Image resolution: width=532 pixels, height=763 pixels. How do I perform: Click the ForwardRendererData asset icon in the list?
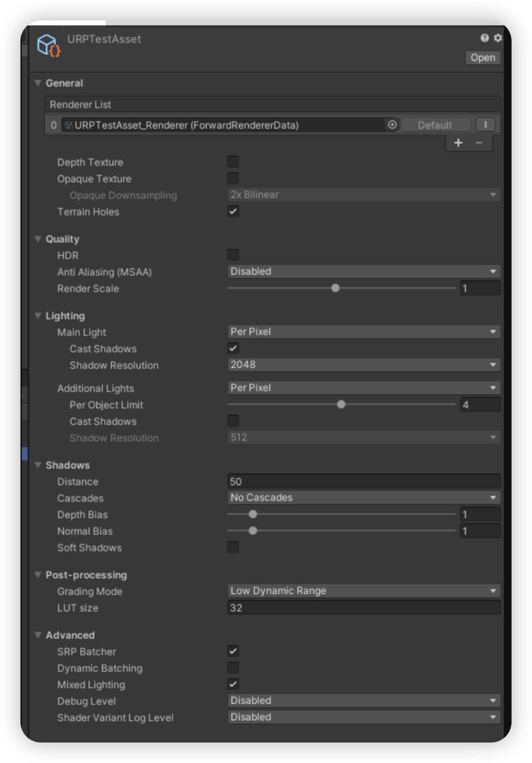pyautogui.click(x=68, y=125)
